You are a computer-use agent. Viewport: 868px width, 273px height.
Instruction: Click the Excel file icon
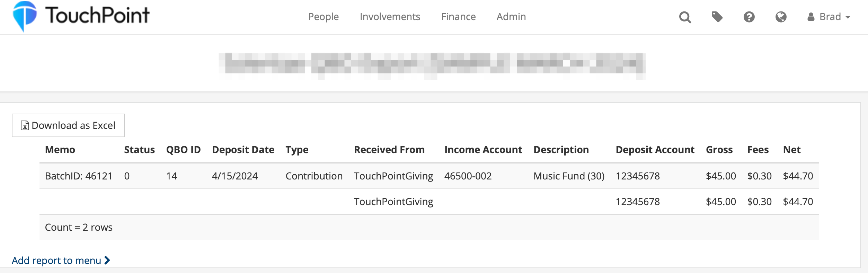[25, 125]
